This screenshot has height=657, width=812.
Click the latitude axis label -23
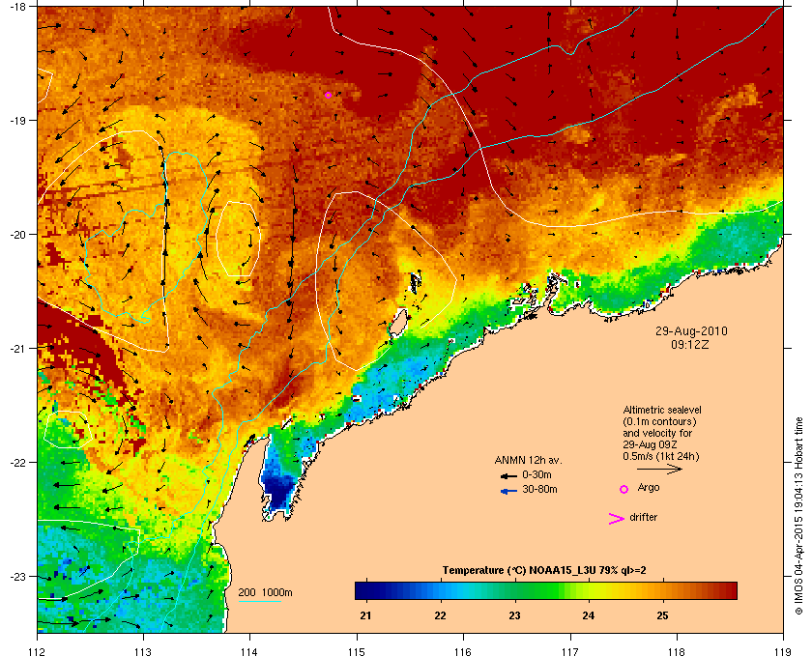tap(17, 576)
